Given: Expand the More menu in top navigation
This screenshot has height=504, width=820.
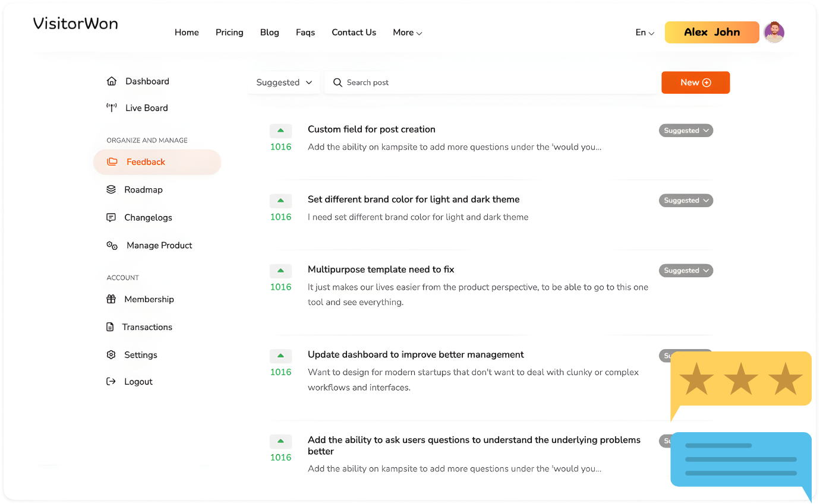Looking at the screenshot, I should (x=407, y=33).
